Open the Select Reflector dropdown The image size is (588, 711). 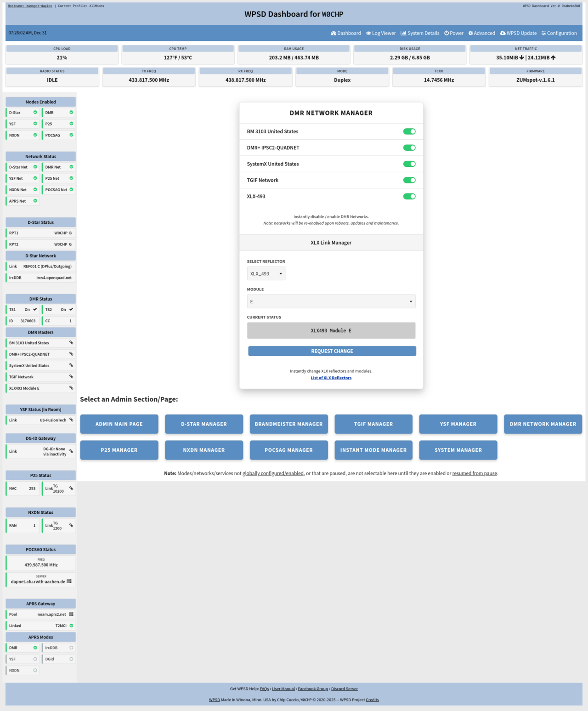(266, 273)
